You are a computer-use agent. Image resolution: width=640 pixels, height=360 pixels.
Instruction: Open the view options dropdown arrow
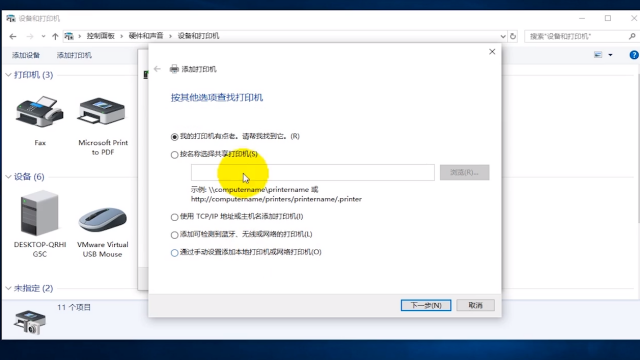pyautogui.click(x=611, y=55)
